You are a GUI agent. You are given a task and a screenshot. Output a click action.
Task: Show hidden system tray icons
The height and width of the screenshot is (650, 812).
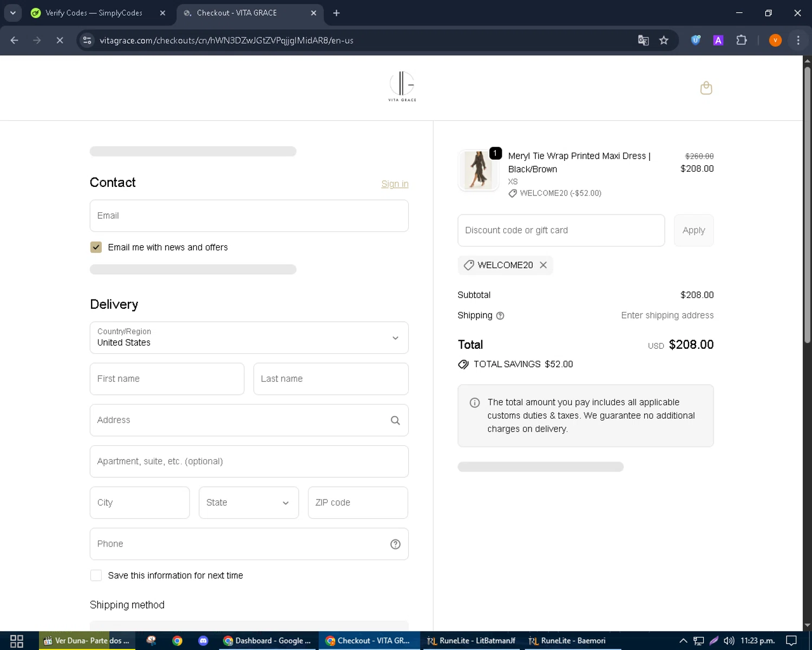coord(683,641)
